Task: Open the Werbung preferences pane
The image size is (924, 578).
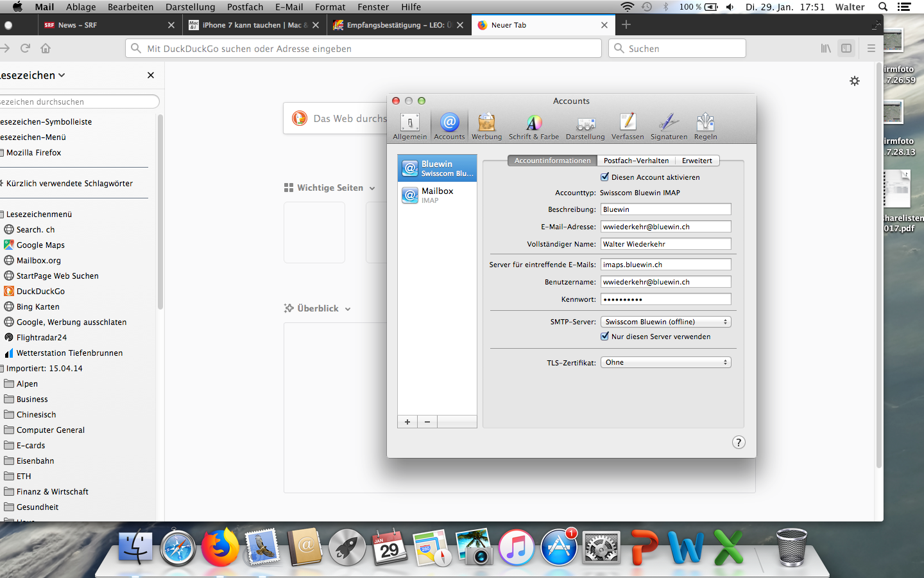Action: [486, 126]
